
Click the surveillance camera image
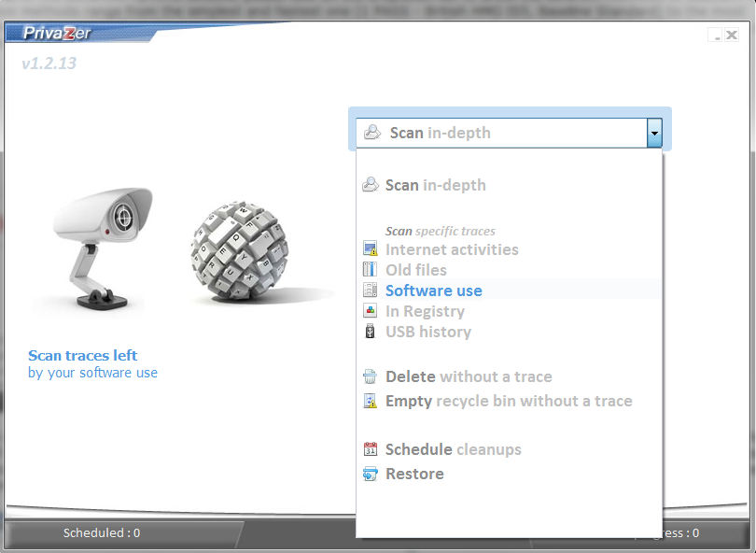(x=103, y=248)
